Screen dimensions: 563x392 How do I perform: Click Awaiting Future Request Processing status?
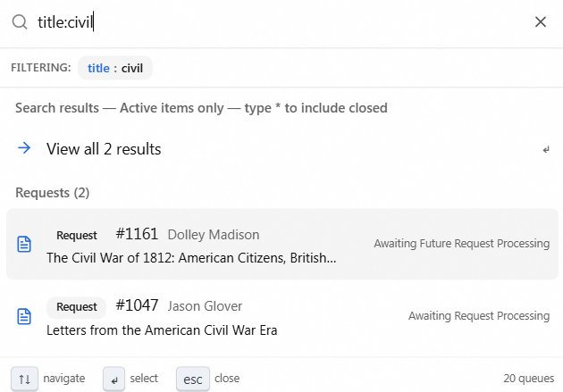(x=462, y=244)
